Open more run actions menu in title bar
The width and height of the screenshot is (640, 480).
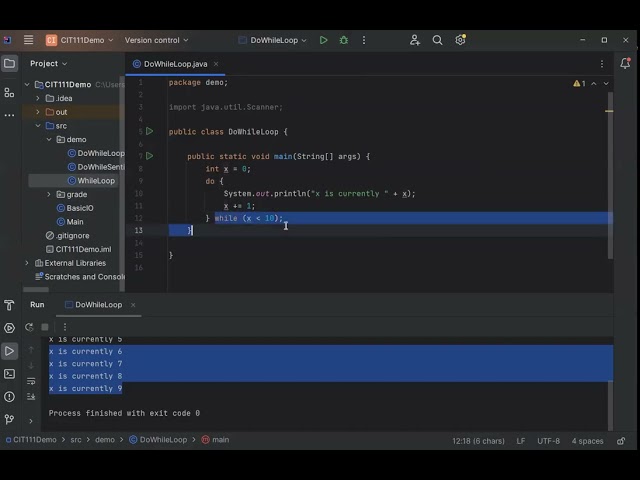point(364,40)
